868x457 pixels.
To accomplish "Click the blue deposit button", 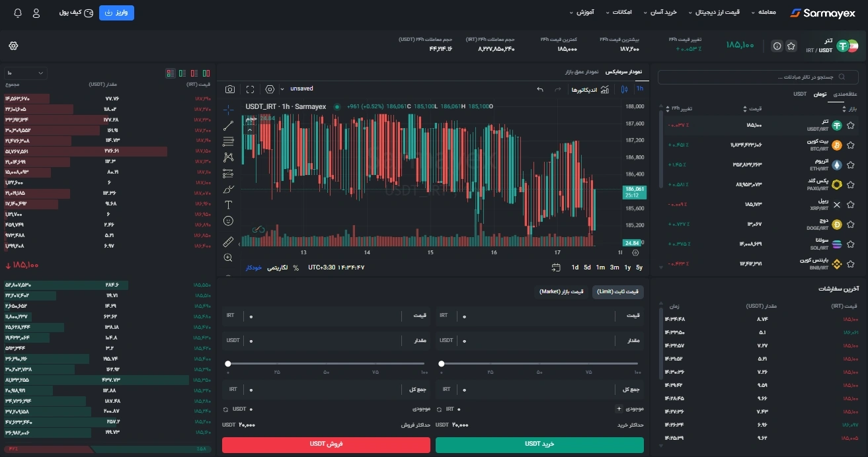I will [x=116, y=13].
